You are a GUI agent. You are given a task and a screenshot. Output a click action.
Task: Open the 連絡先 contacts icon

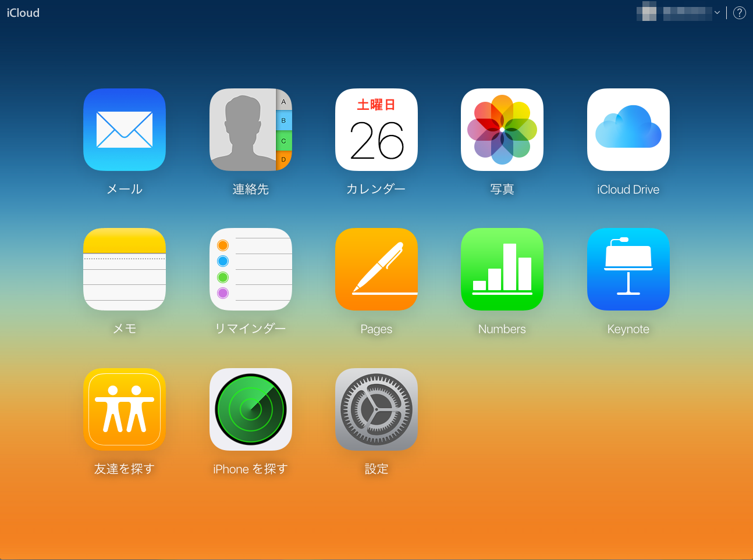(251, 130)
